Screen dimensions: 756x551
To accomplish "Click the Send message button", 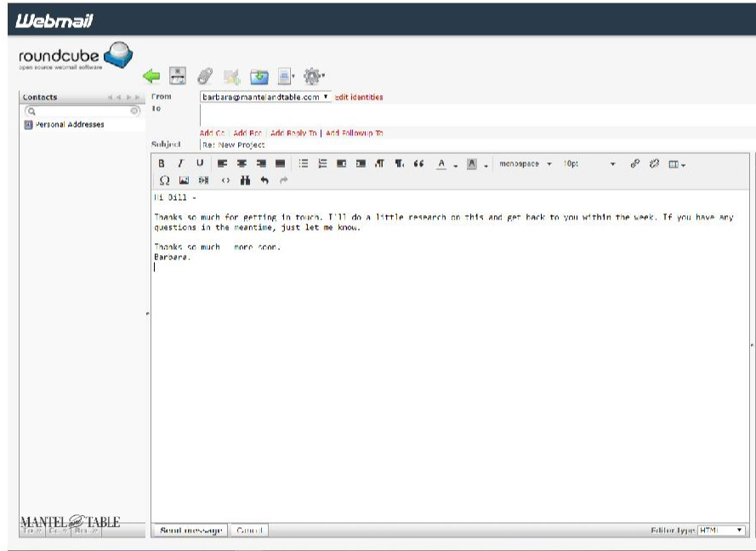I will point(191,531).
